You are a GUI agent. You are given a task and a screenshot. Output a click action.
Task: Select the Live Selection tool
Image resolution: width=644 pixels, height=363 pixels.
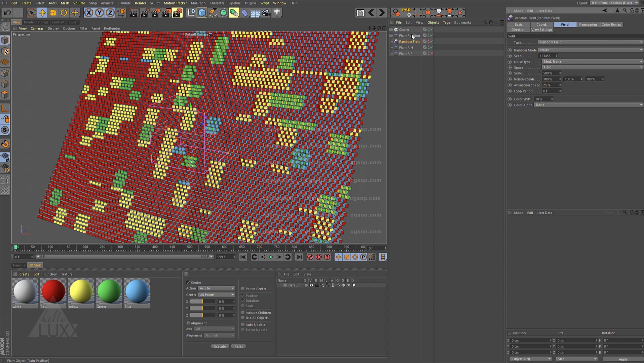point(31,13)
